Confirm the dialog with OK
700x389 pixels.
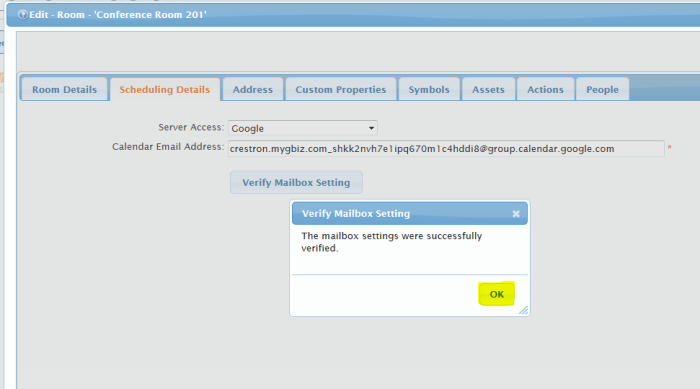tap(496, 294)
